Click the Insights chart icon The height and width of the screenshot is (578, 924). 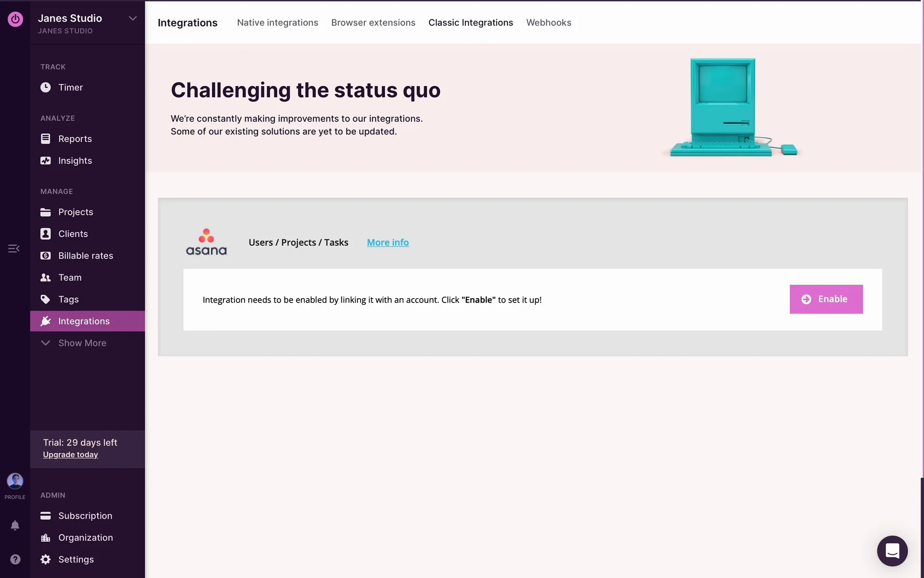pyautogui.click(x=45, y=160)
